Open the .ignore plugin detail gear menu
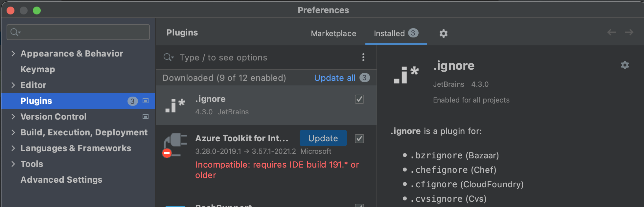 [x=625, y=65]
